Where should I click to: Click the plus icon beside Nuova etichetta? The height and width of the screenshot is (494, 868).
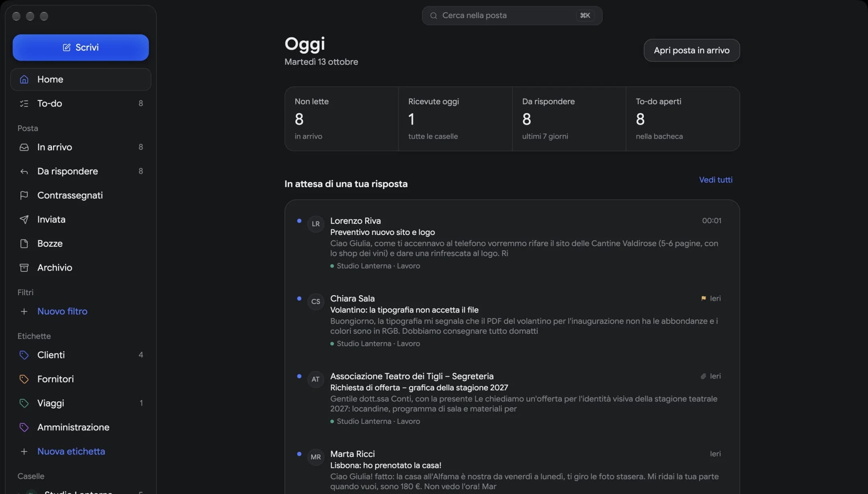tap(24, 451)
